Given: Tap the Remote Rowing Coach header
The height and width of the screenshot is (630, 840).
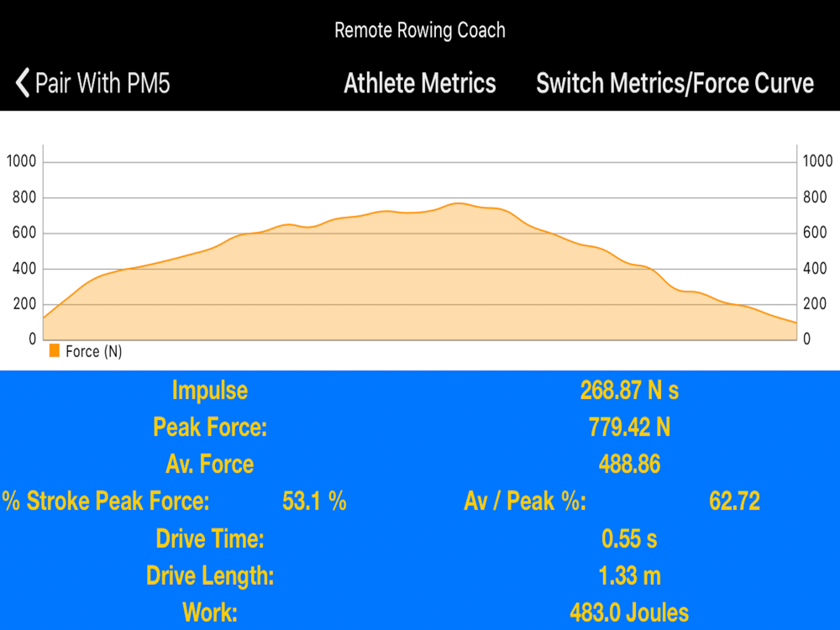Looking at the screenshot, I should click(420, 30).
